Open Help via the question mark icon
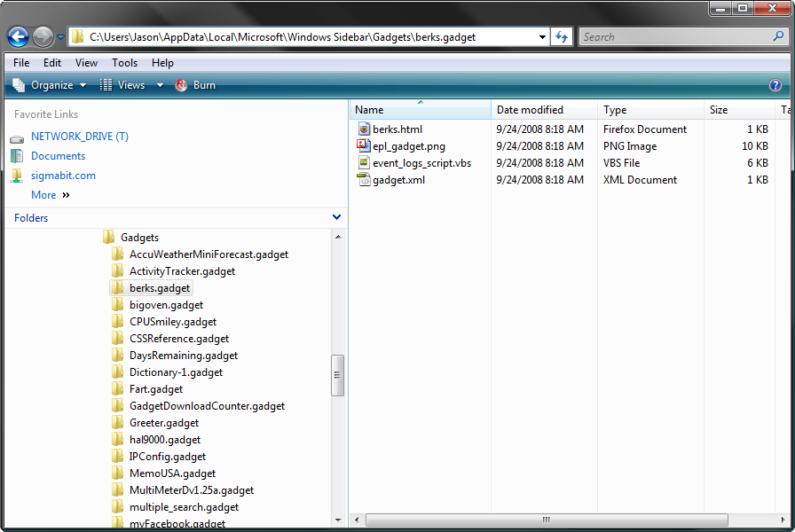Viewport: 795px width, 532px height. 775,85
